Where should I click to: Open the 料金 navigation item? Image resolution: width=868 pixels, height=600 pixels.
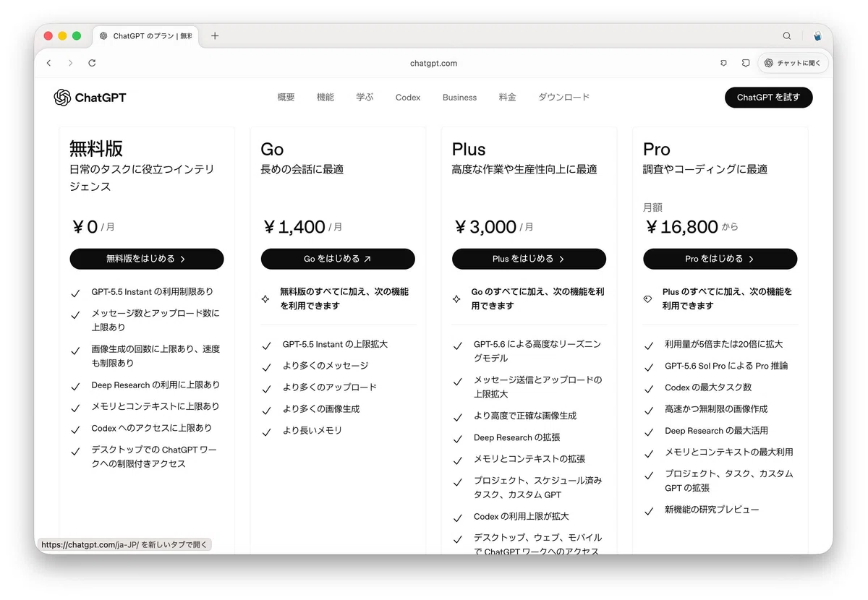508,98
